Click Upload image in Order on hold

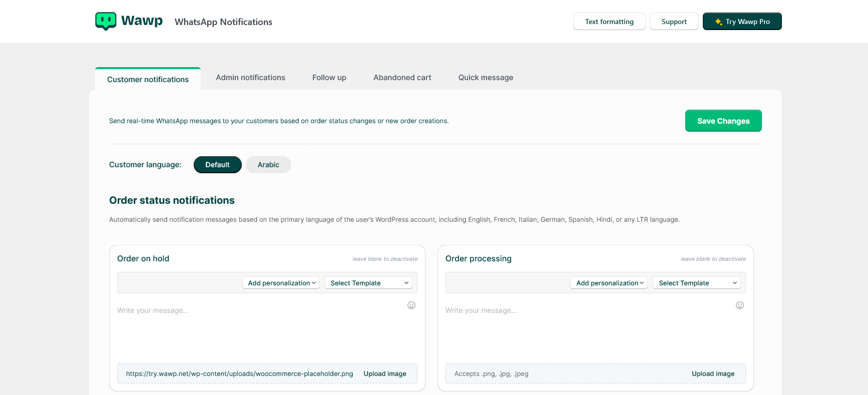coord(385,373)
